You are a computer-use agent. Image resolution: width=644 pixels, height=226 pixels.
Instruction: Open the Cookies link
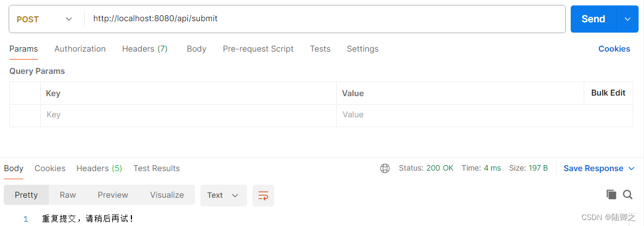tap(614, 49)
